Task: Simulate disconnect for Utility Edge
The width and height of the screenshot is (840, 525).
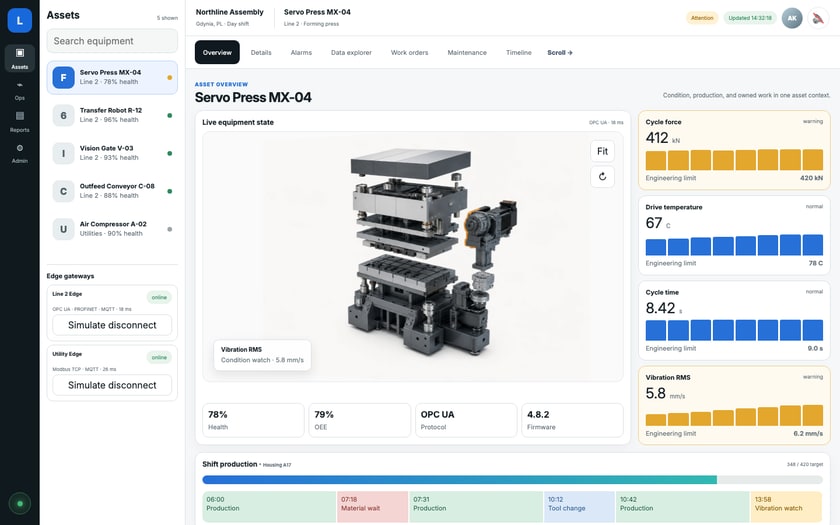Action: tap(112, 385)
